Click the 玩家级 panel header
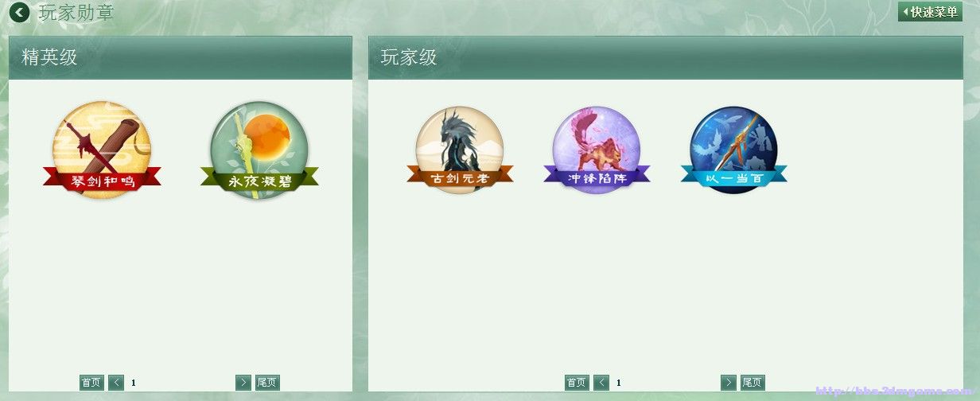 click(666, 57)
